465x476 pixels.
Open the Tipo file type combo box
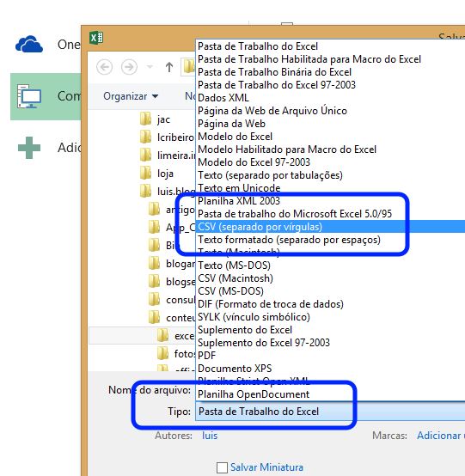click(x=330, y=412)
